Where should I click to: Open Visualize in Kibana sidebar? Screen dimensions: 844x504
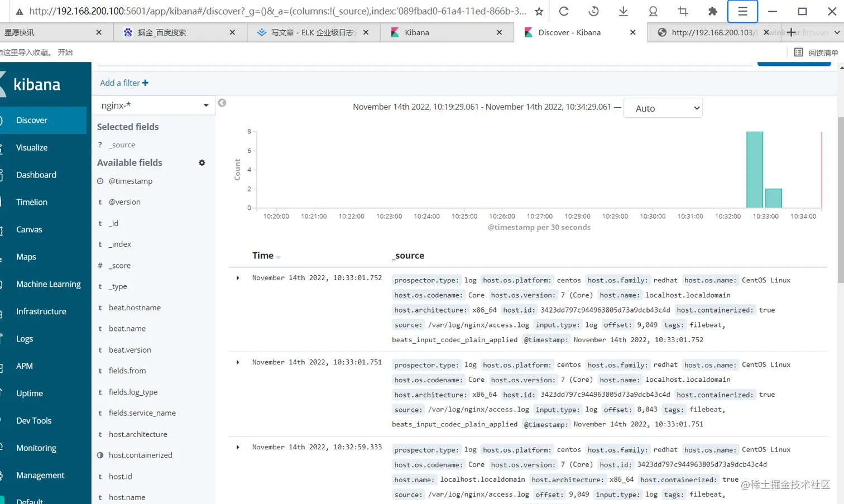tap(32, 147)
